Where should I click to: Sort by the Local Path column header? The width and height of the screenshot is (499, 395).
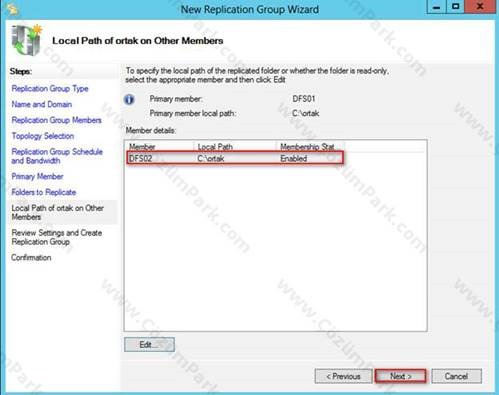[235, 147]
